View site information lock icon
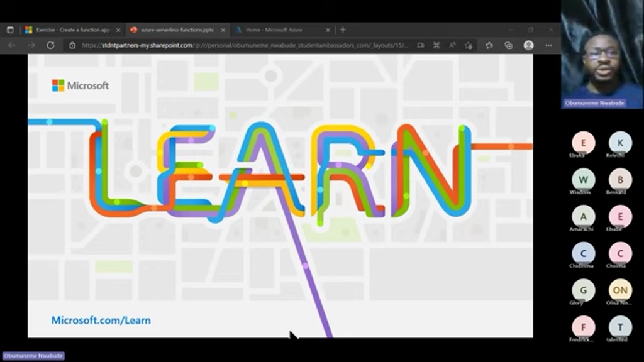Image resolution: width=644 pixels, height=362 pixels. 72,45
